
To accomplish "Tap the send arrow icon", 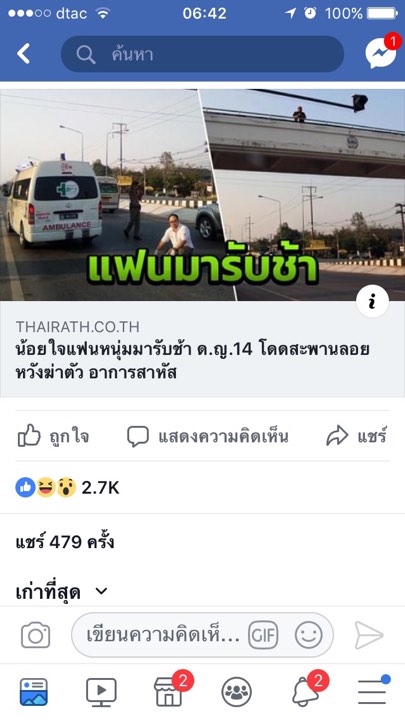I will point(369,636).
